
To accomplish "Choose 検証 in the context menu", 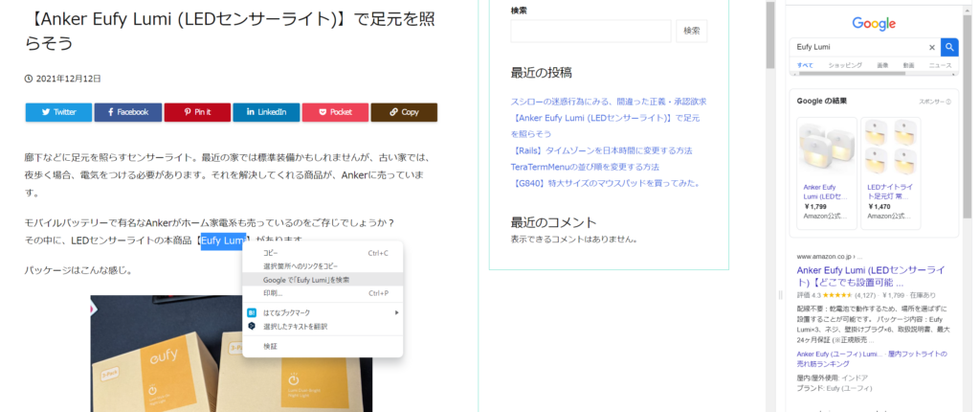I will tap(323, 346).
